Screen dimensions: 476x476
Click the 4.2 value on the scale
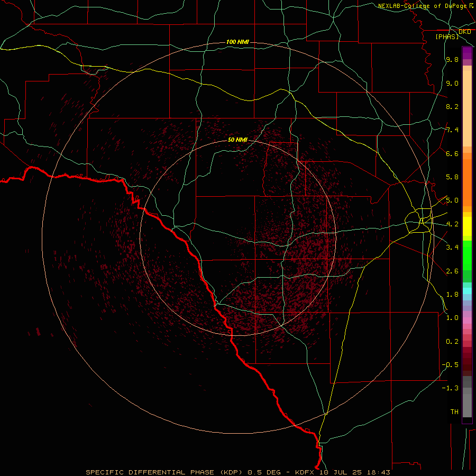click(452, 224)
